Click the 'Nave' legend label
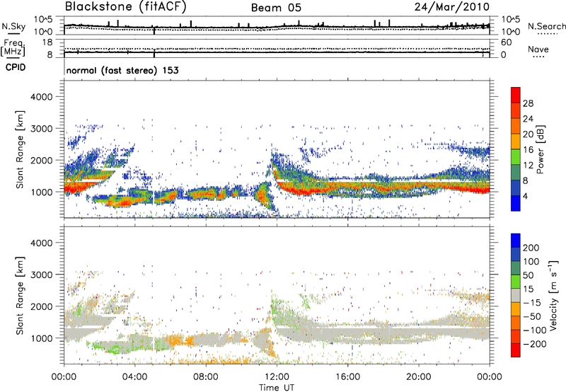 click(x=538, y=50)
